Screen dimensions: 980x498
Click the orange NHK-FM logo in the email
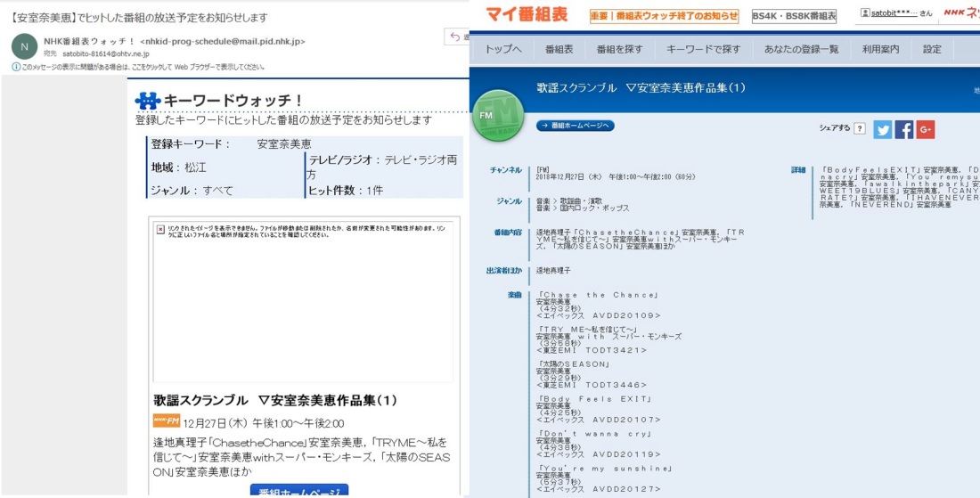click(x=167, y=421)
